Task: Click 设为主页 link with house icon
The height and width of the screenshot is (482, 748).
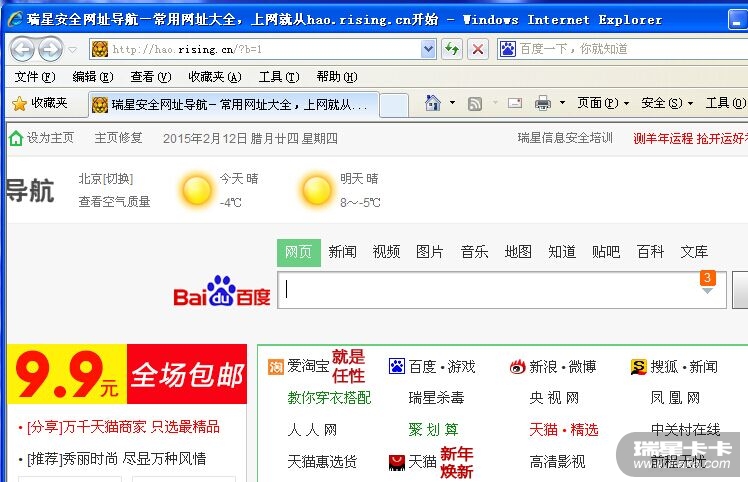Action: pos(42,138)
